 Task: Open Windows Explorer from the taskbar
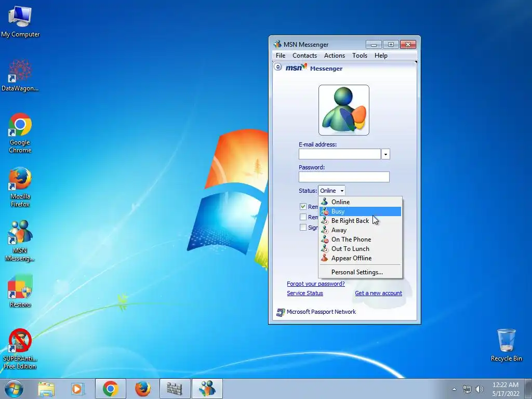pyautogui.click(x=46, y=389)
